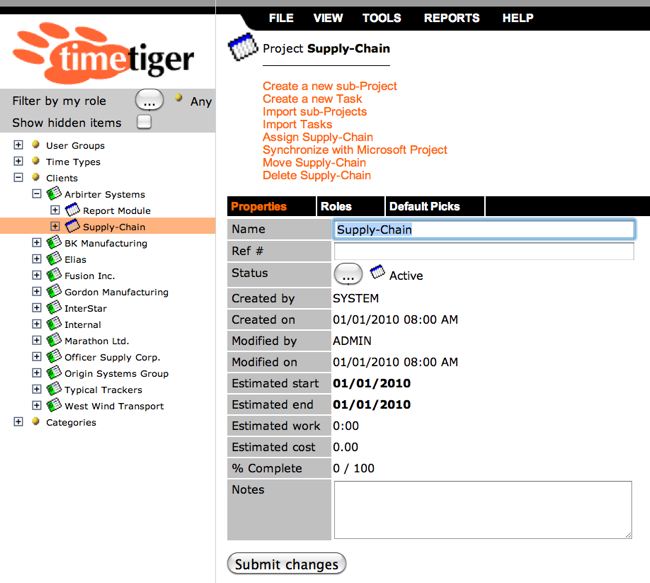Click Import sub-Projects link

[315, 112]
